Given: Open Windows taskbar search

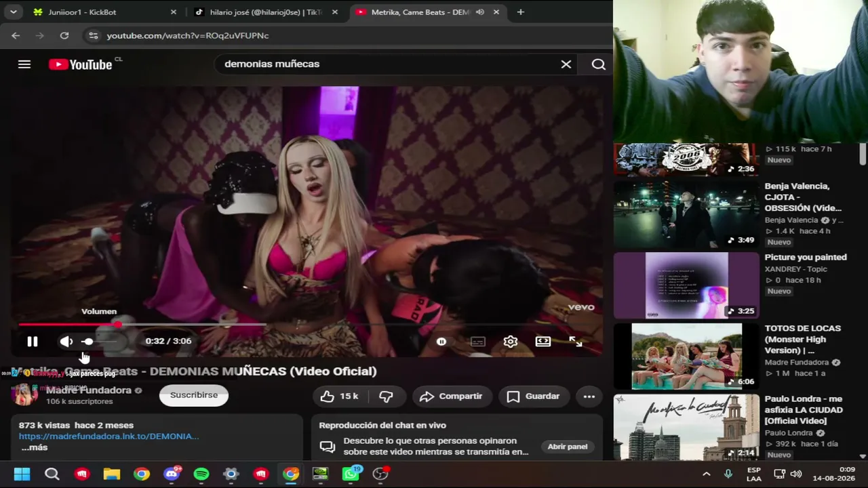Looking at the screenshot, I should point(52,474).
